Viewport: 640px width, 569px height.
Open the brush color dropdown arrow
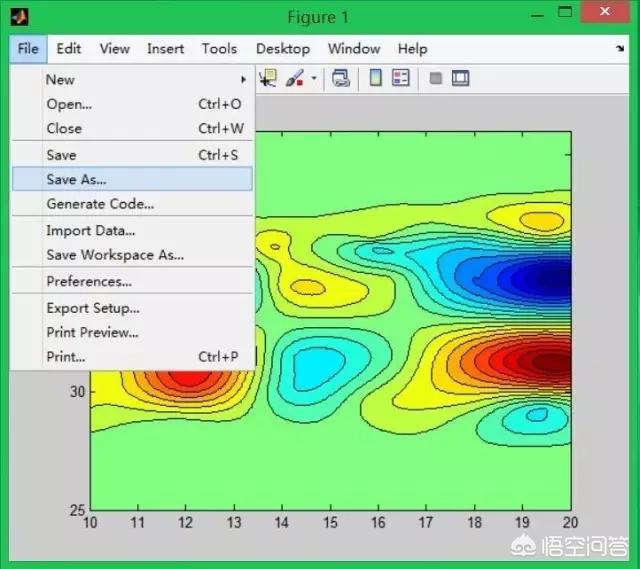pyautogui.click(x=314, y=78)
